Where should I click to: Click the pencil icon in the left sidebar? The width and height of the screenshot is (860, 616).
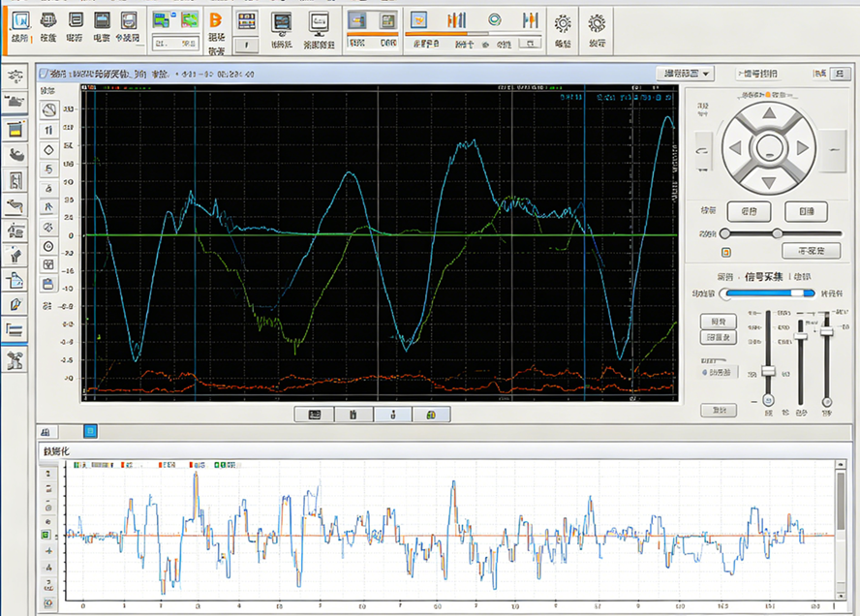pos(15,305)
